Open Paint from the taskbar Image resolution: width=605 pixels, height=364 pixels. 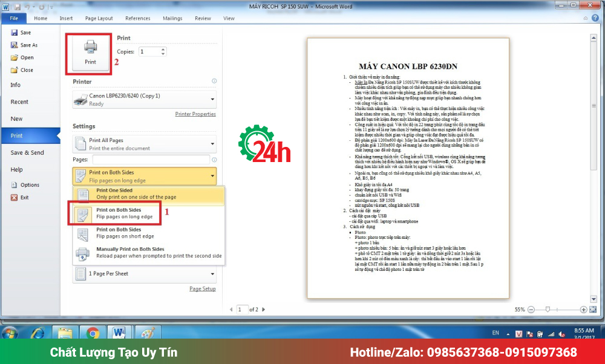(148, 333)
